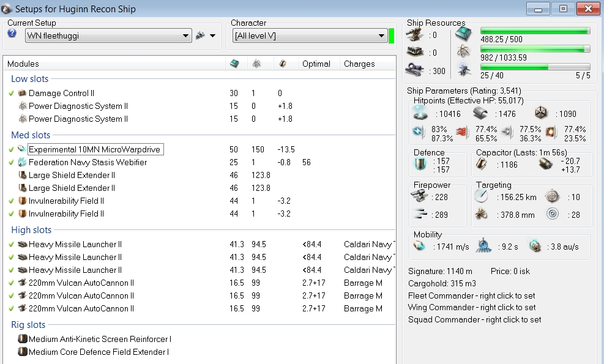This screenshot has height=364, width=604.
Task: Select second Power Diagnostic System II icon
Action: click(x=23, y=119)
